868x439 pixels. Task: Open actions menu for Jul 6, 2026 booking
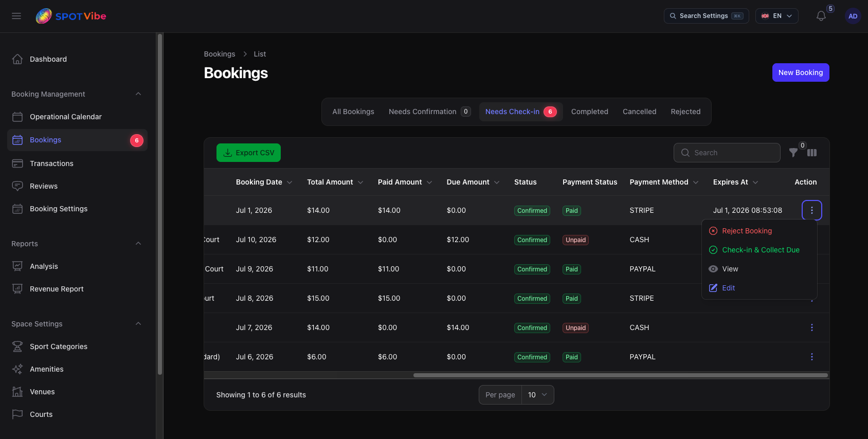(x=812, y=357)
